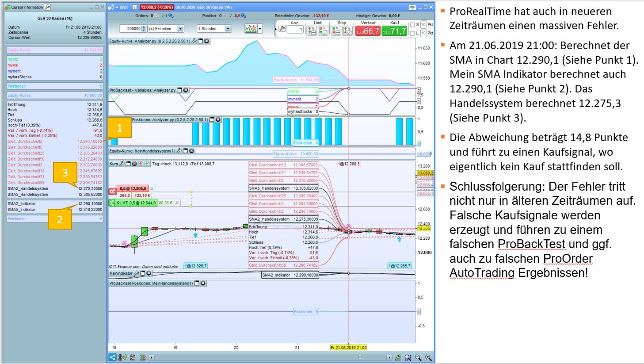Zoom in the chart with plus magnifier
Image resolution: width=644 pixels, height=364 pixels.
428,357
